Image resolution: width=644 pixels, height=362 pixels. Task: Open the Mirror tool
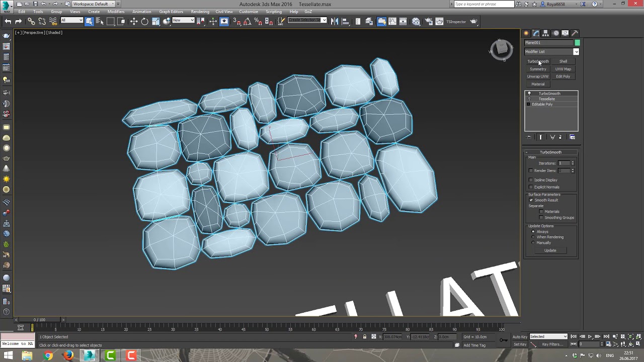pos(335,21)
